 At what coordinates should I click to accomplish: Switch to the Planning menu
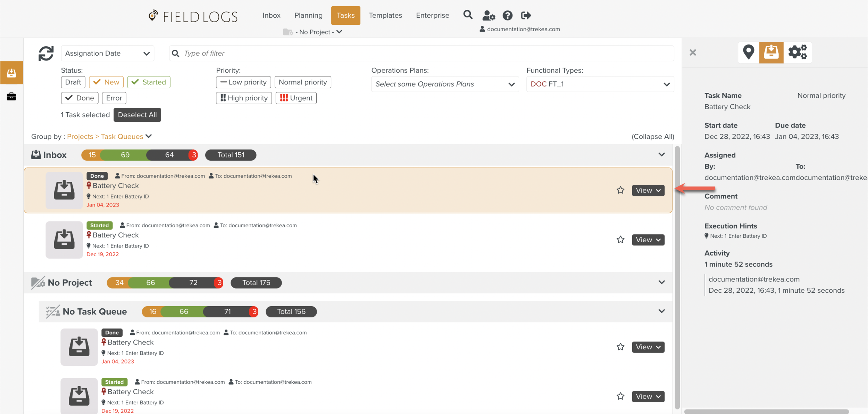[x=308, y=15]
